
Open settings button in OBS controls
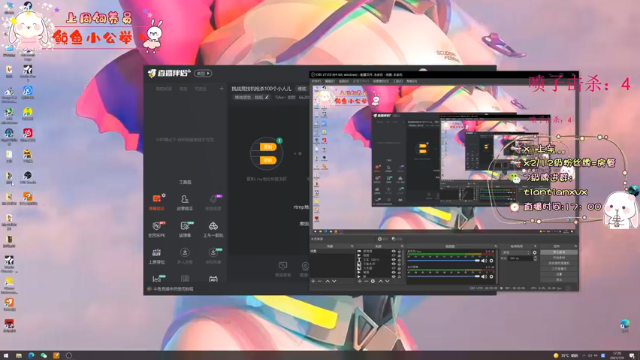click(559, 274)
